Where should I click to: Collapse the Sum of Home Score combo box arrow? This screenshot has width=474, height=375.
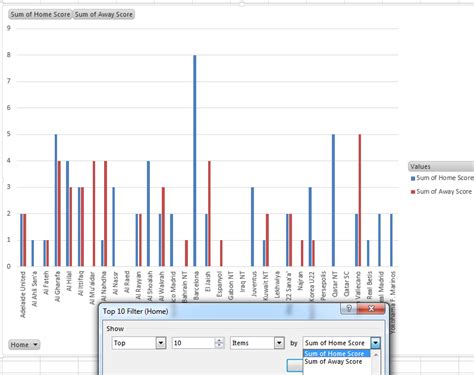click(375, 343)
